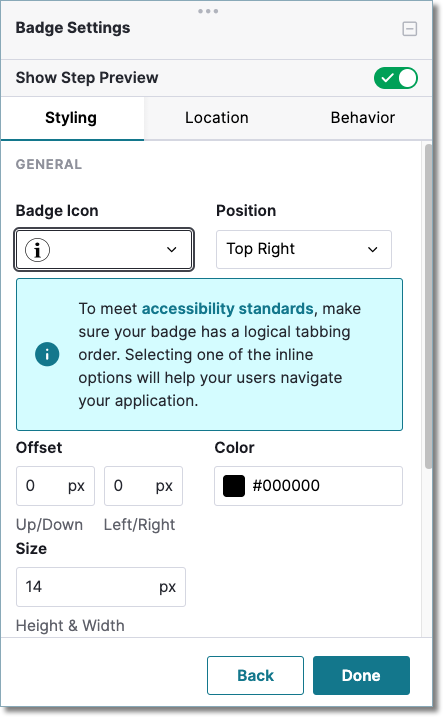
Task: Click the Position dropdown chevron arrow
Action: (373, 250)
